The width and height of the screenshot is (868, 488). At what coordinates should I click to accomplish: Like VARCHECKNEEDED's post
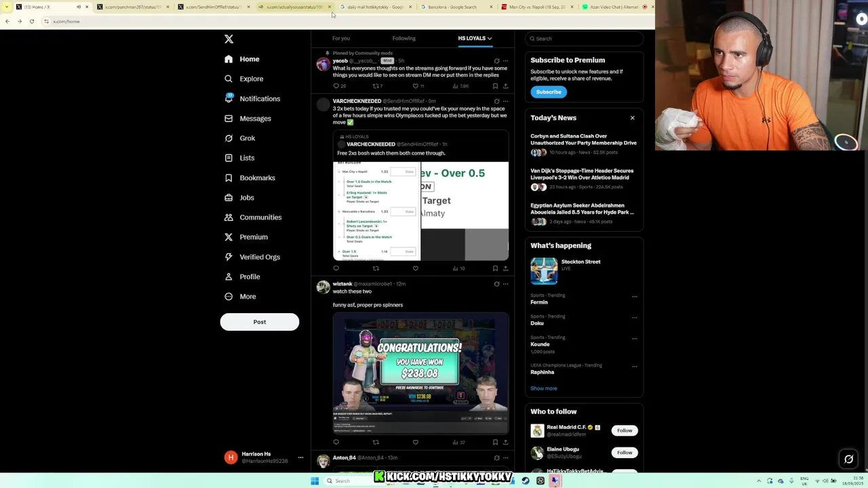click(416, 268)
